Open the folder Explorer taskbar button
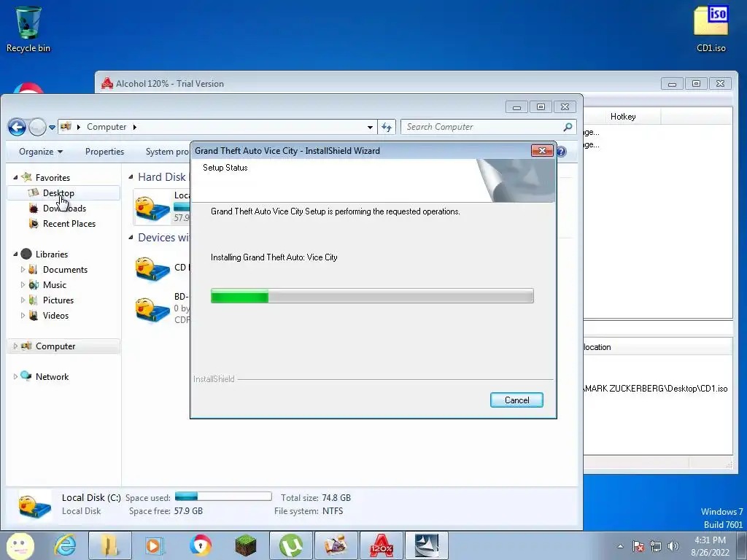This screenshot has width=747, height=560. pyautogui.click(x=110, y=545)
